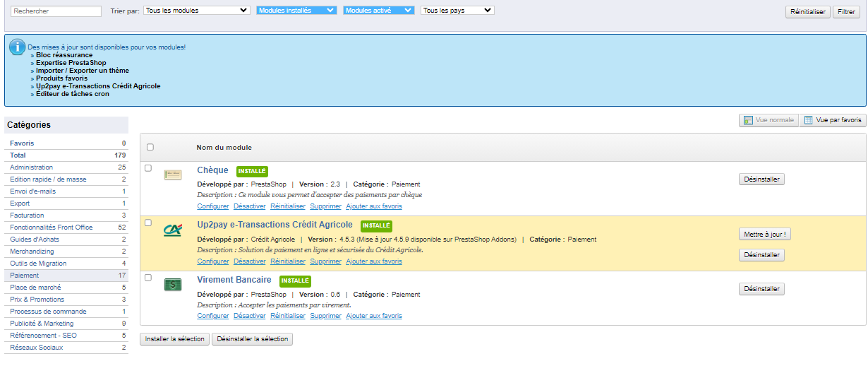The width and height of the screenshot is (868, 366).
Task: Open Produits favoris update link
Action: pos(62,78)
